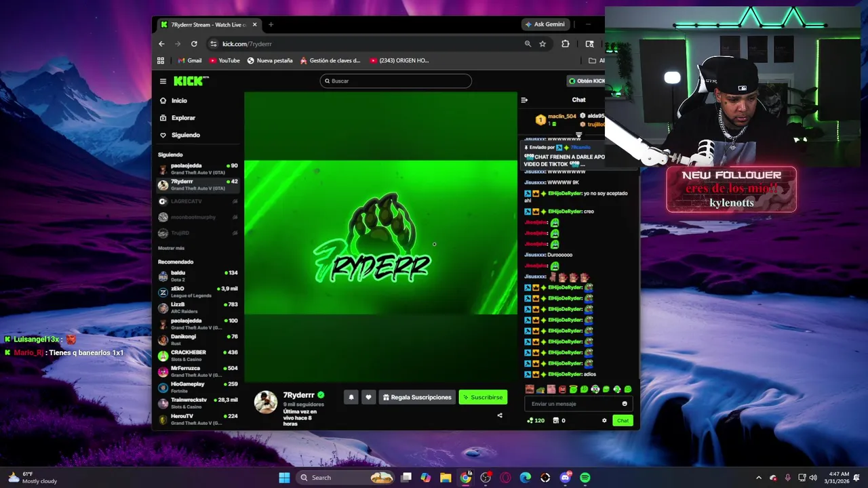Open Nueva pestaña bookmark
This screenshot has height=488, width=868.
click(x=270, y=60)
